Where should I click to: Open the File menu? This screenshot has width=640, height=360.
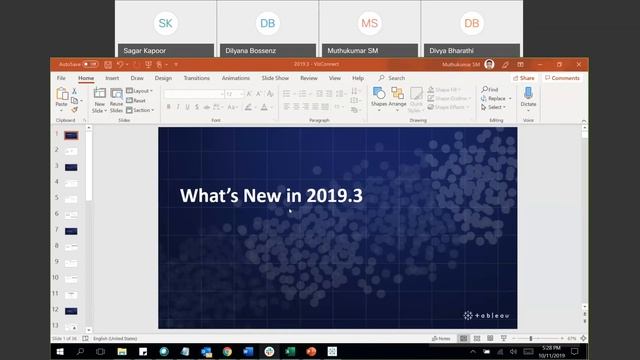coord(61,78)
